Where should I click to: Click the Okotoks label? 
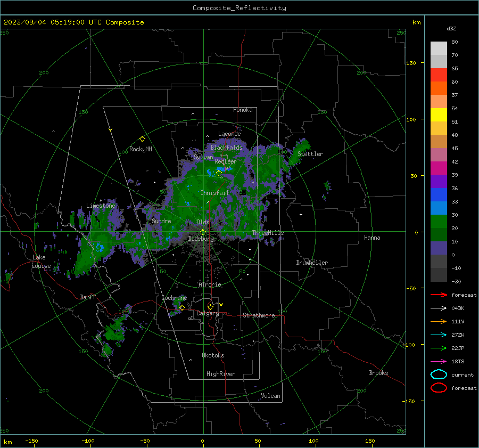pos(213,355)
